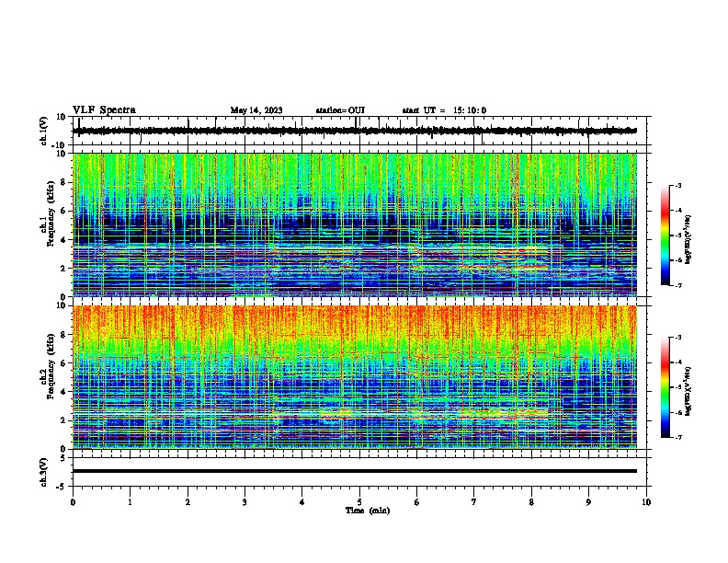This screenshot has height=563, width=728.
Task: Click the ch.1 spectrogram color bar
Action: point(665,236)
